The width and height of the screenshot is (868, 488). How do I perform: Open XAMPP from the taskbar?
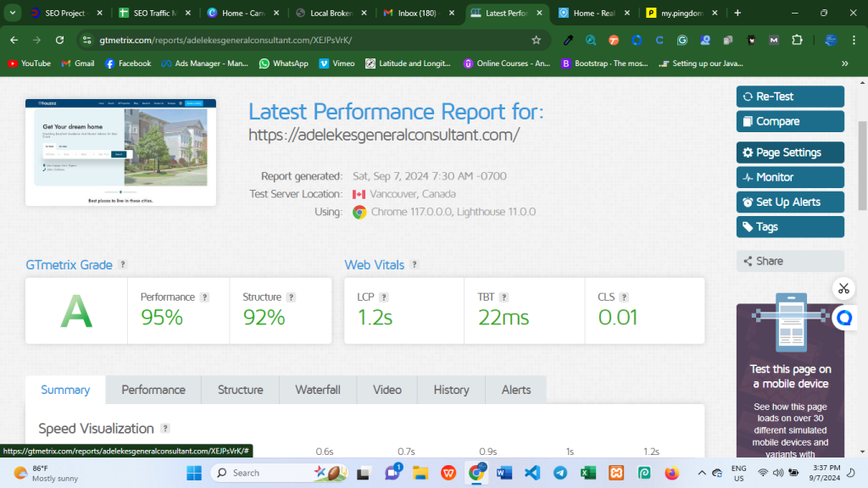coord(616,473)
